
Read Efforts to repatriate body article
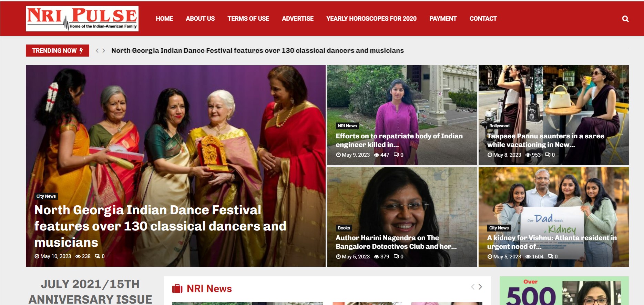[x=399, y=140]
